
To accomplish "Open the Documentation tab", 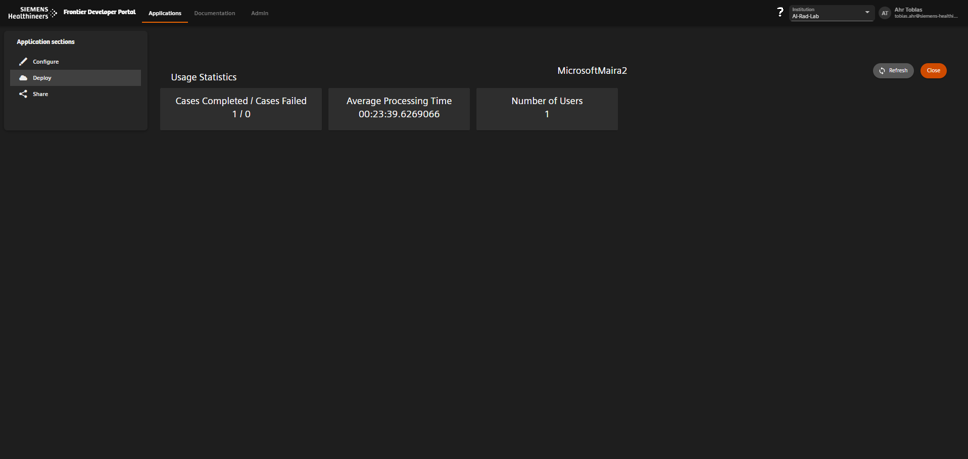I will (x=214, y=14).
